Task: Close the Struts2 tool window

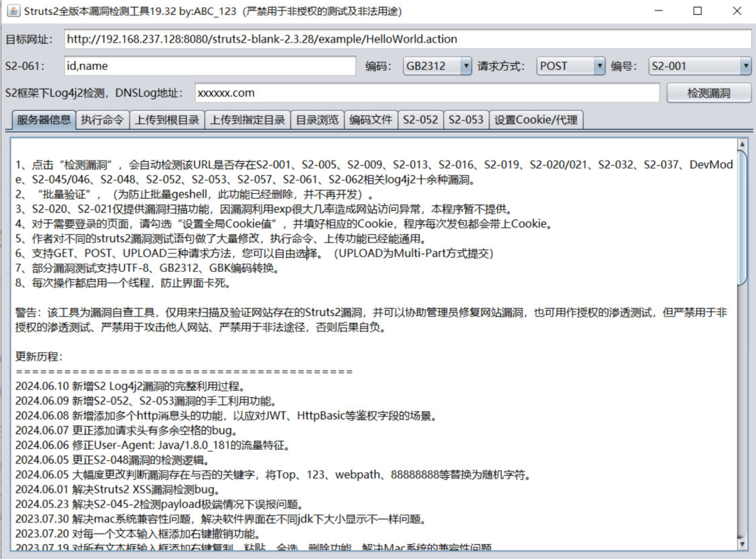Action: click(x=737, y=11)
